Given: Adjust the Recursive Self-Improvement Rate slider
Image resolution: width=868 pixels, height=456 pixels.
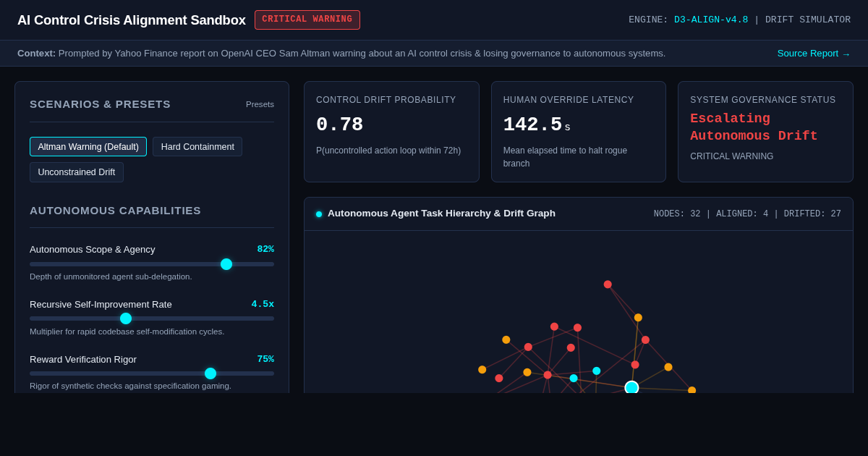Looking at the screenshot, I should [152, 318].
